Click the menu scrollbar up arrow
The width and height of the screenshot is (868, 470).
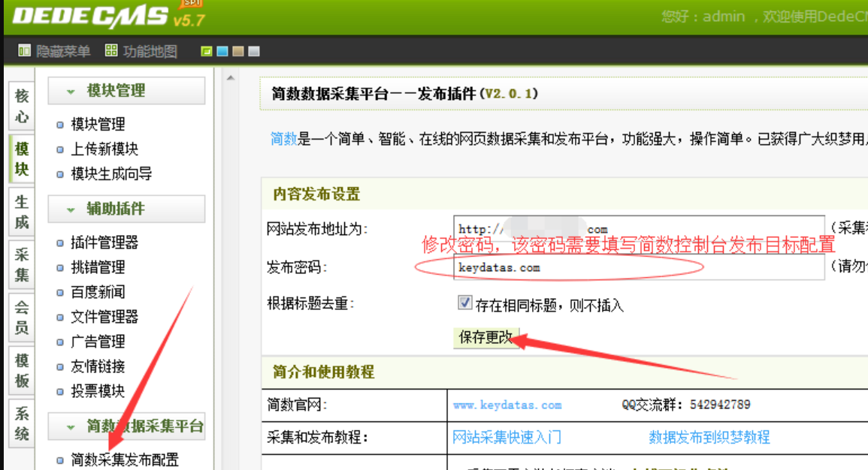click(x=231, y=78)
